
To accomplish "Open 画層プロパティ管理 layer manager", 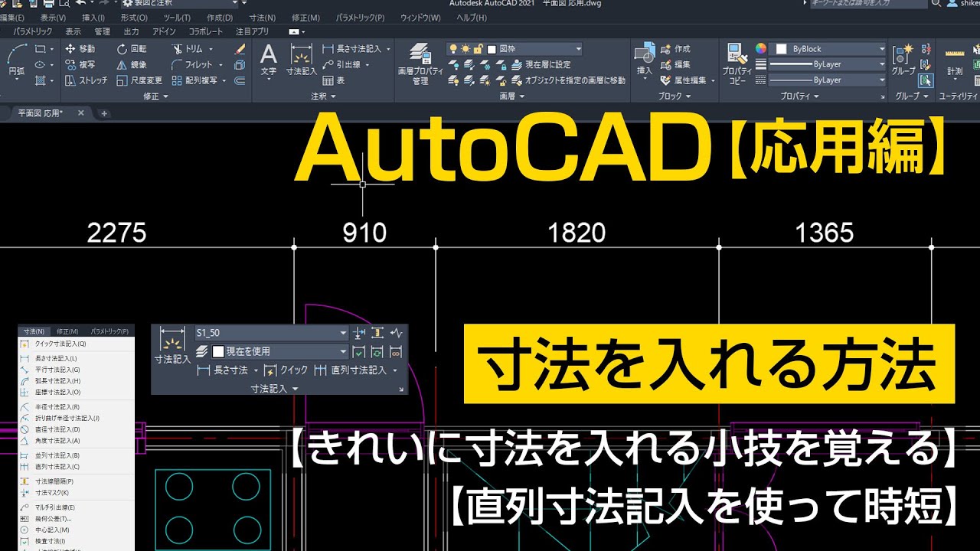I will click(x=420, y=64).
